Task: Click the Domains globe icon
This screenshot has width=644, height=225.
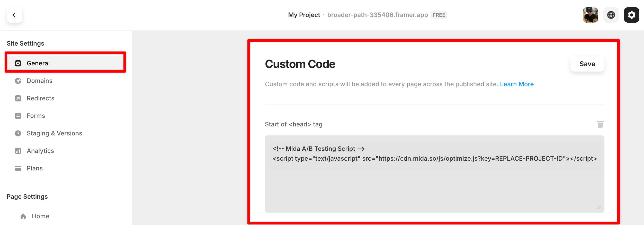Action: 18,81
